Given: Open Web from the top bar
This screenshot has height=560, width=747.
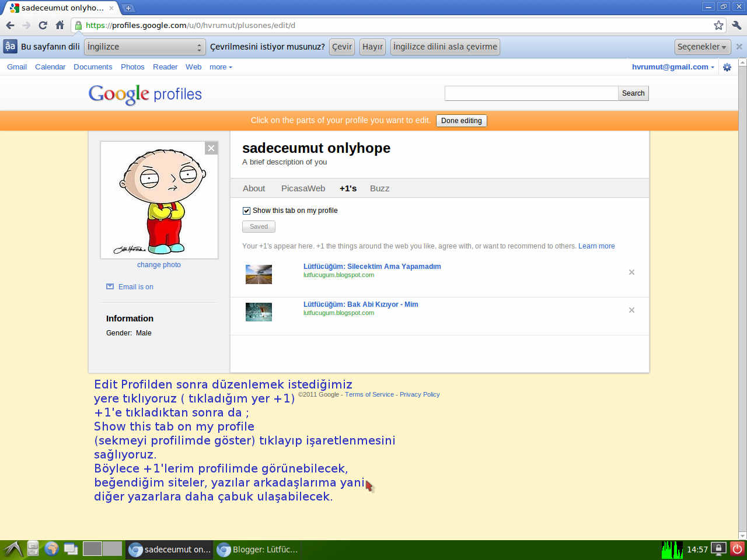Looking at the screenshot, I should pyautogui.click(x=193, y=67).
